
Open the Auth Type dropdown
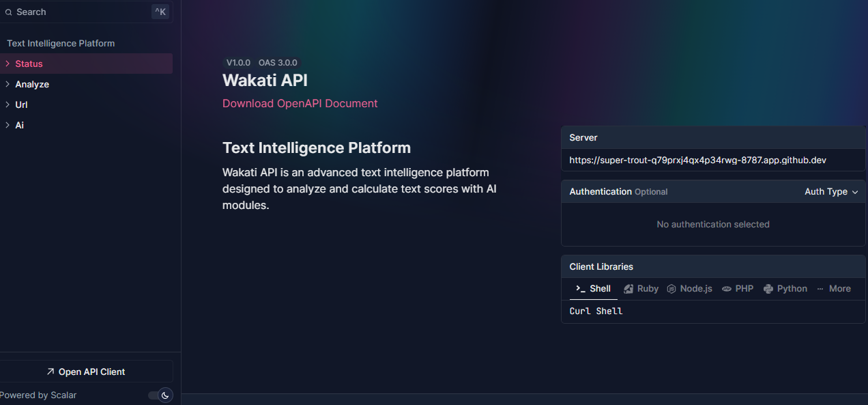[831, 191]
